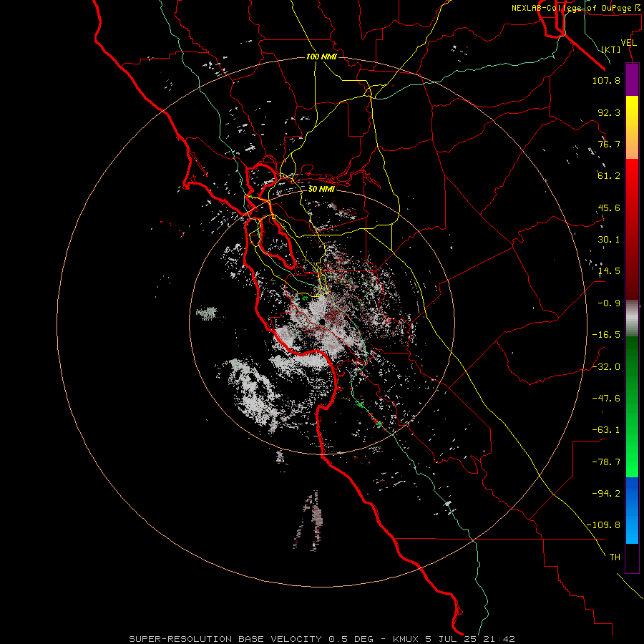Click the 76.7 velocity legend value
644x644 pixels.
(x=609, y=144)
